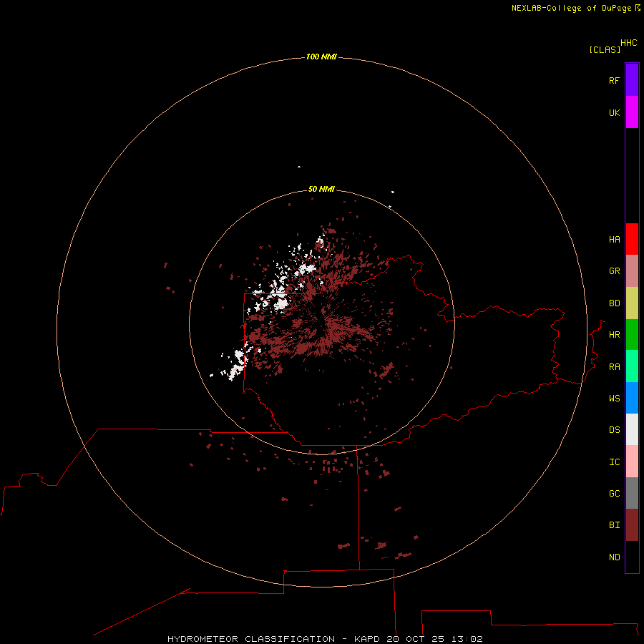Click the RA legend label
The width and height of the screenshot is (644, 644).
pyautogui.click(x=614, y=367)
